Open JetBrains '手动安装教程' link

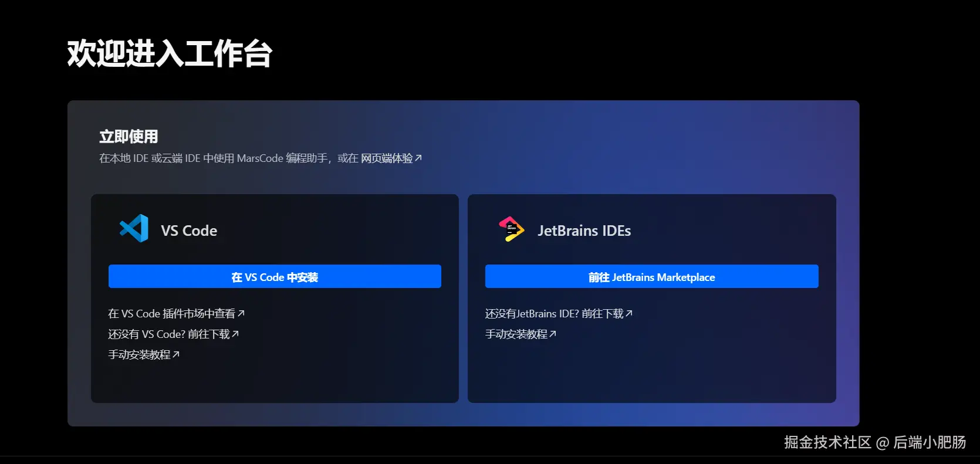tap(521, 334)
